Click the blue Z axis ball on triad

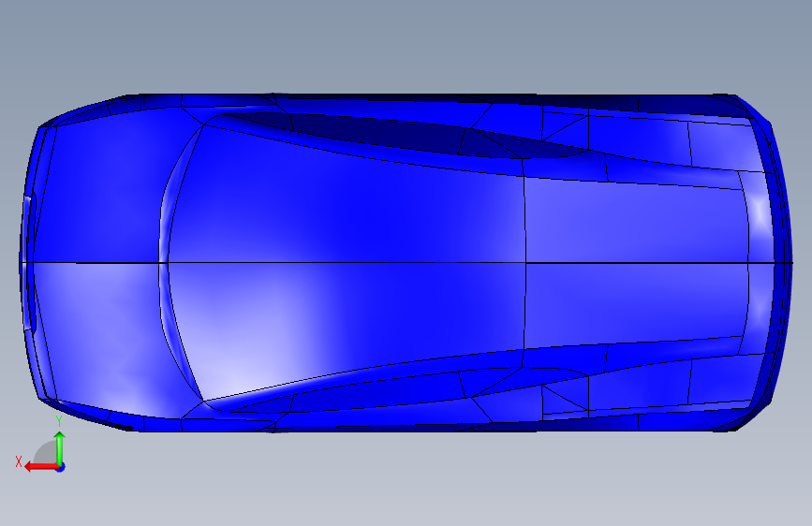click(61, 467)
